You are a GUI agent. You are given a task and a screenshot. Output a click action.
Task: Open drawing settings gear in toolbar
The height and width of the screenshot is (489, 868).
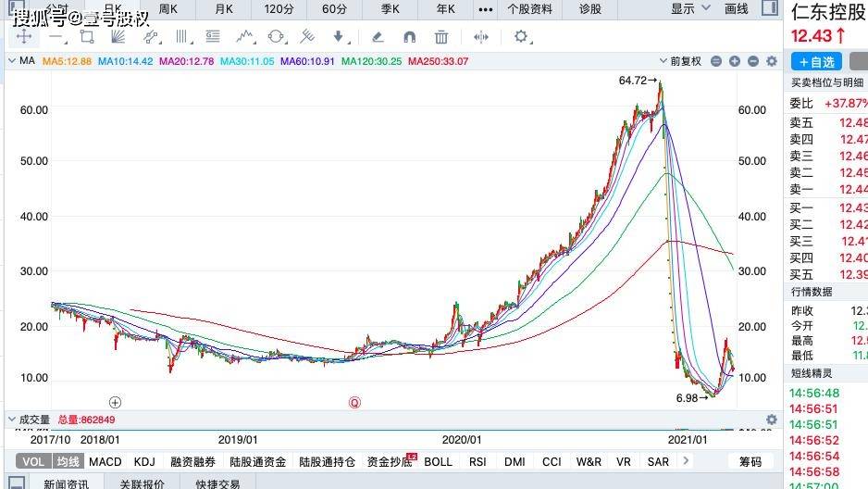pyautogui.click(x=521, y=37)
